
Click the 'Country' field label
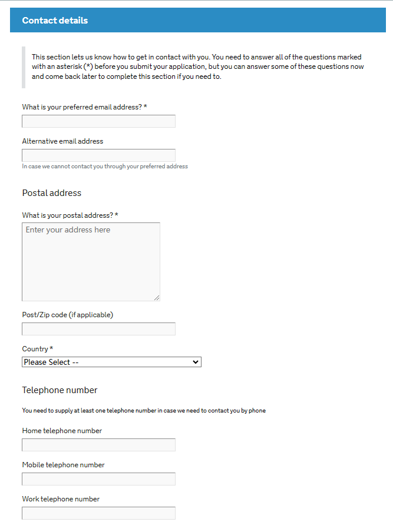37,349
